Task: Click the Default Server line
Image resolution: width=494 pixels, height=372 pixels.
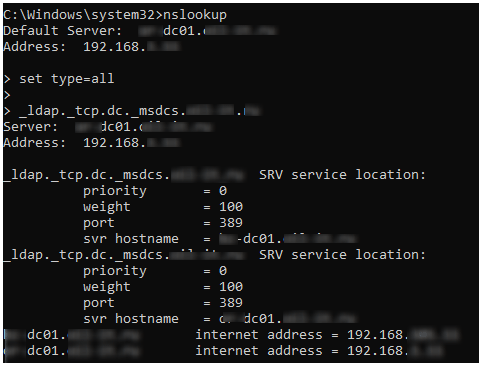Action: (140, 31)
